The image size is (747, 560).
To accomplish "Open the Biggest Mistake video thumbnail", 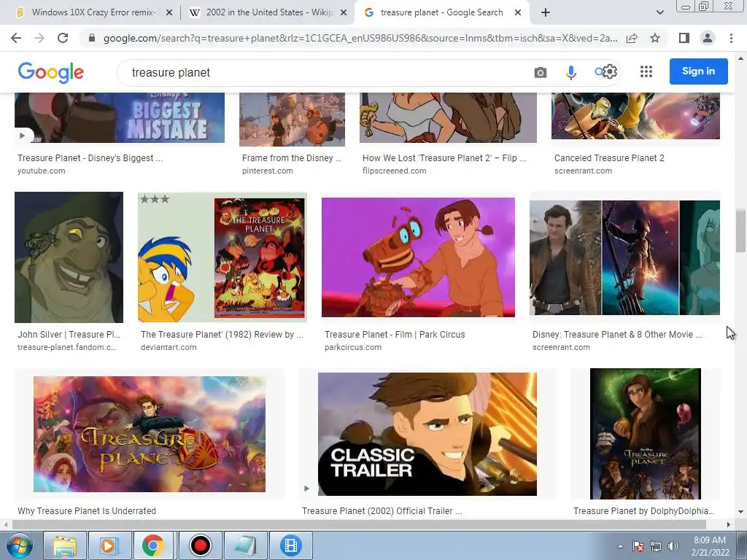I will click(120, 117).
